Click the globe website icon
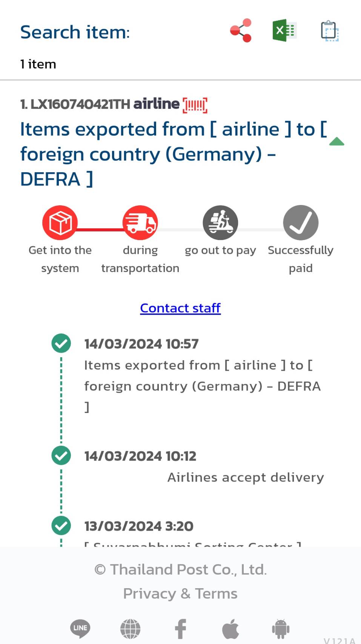 (130, 629)
